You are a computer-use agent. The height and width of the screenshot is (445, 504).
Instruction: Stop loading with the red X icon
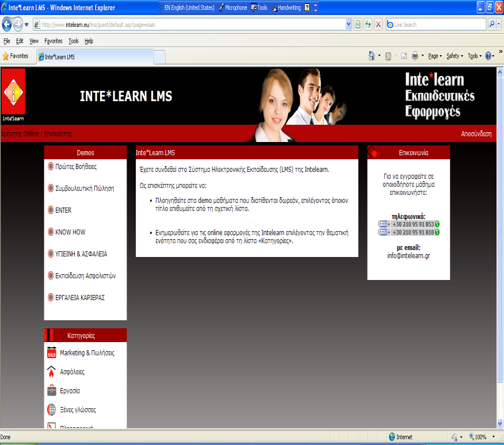click(x=379, y=25)
